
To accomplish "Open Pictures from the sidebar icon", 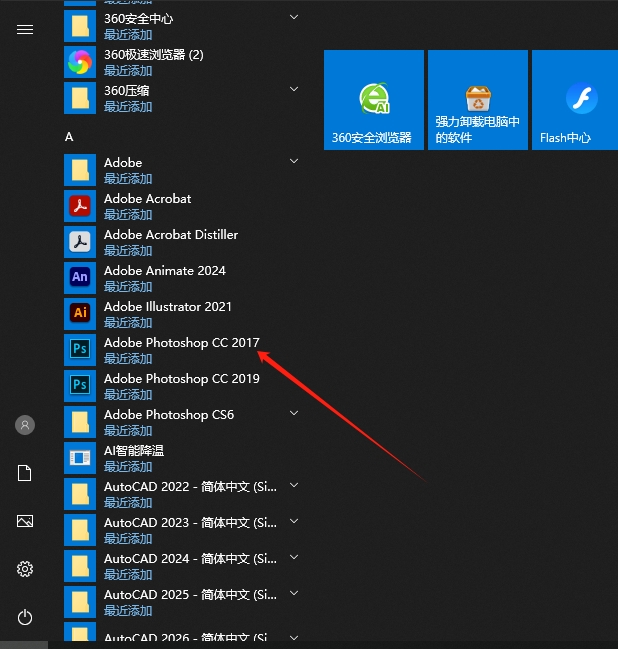I will 25,521.
